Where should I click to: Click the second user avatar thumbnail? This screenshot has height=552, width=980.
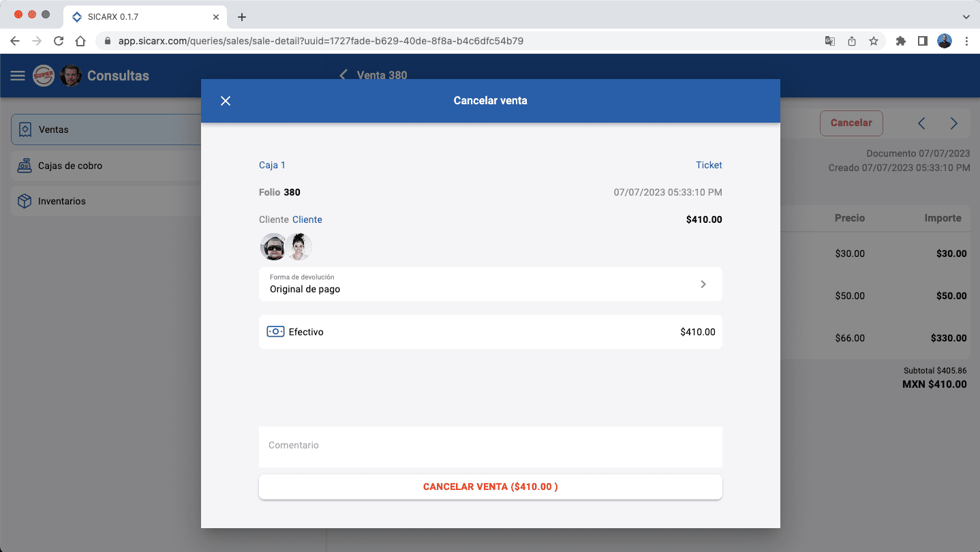point(298,247)
